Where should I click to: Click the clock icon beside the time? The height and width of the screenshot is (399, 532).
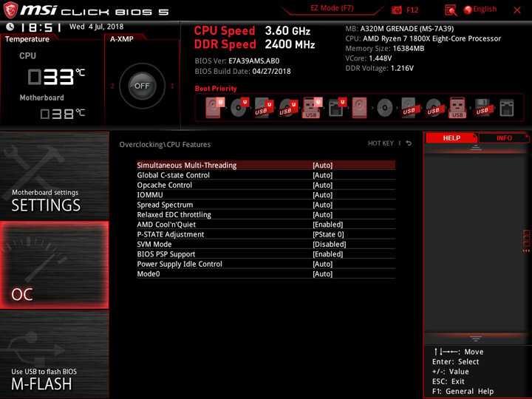pyautogui.click(x=10, y=27)
